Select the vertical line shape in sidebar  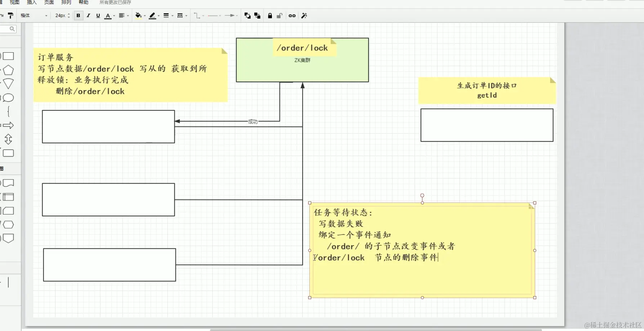[x=8, y=282]
